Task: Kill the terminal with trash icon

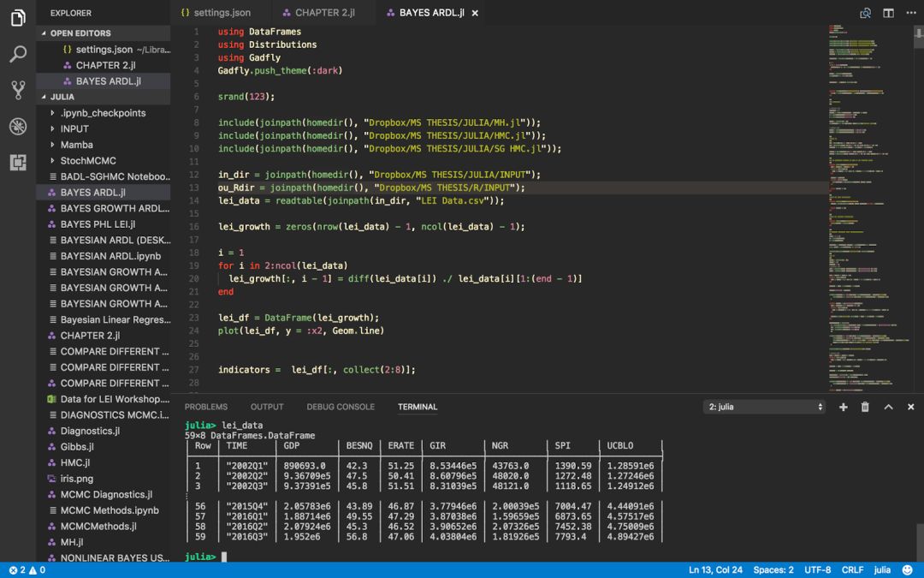Action: 865,407
